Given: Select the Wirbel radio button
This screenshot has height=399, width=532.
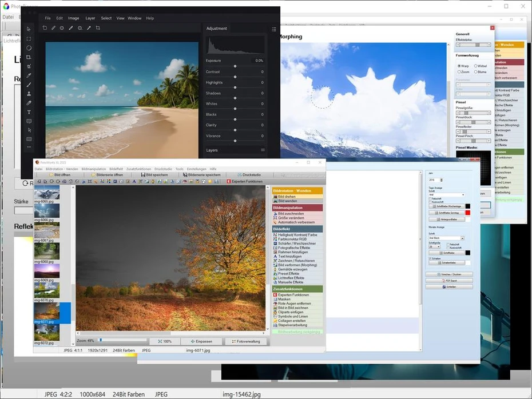Looking at the screenshot, I should pos(476,66).
